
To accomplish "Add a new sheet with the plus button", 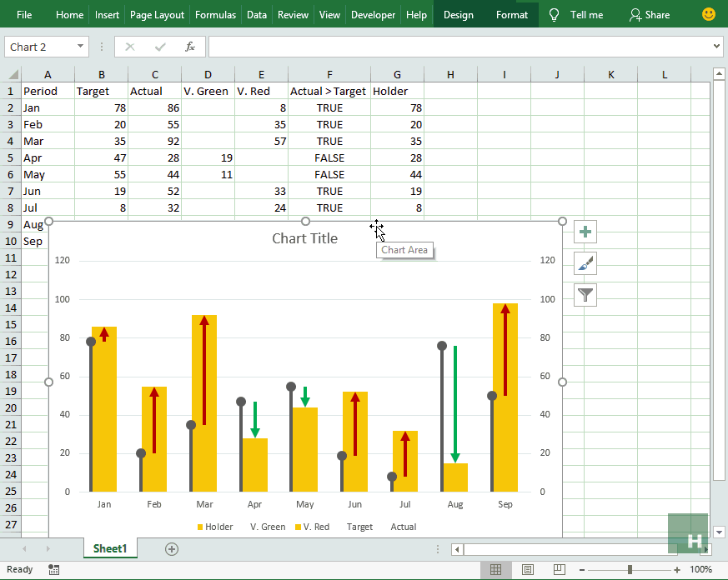I will [172, 549].
